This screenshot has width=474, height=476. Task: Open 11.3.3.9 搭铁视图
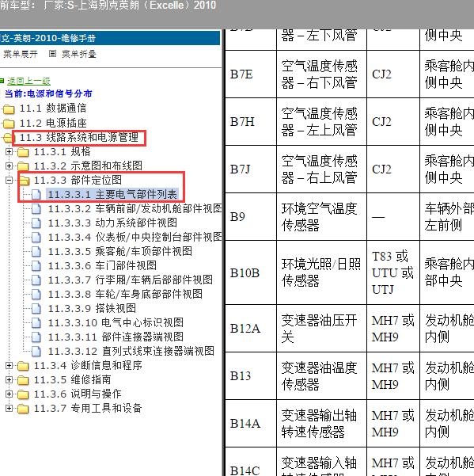click(92, 308)
